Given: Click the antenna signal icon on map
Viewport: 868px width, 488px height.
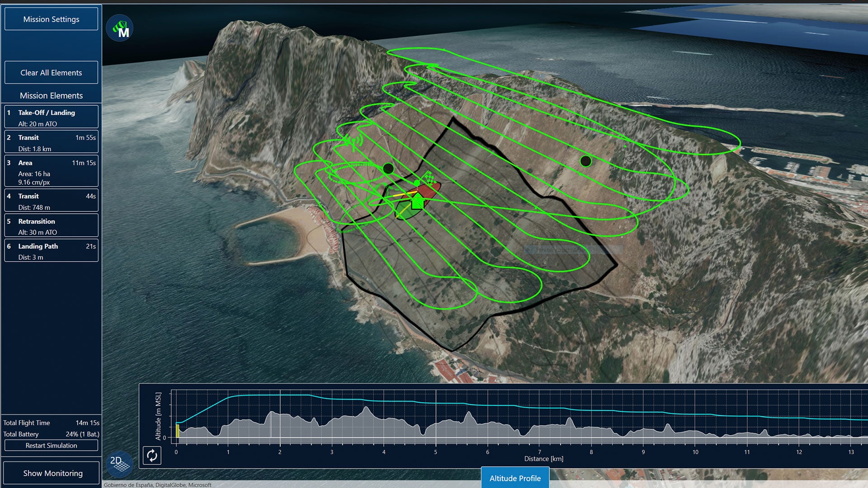Looking at the screenshot, I should point(354,142).
